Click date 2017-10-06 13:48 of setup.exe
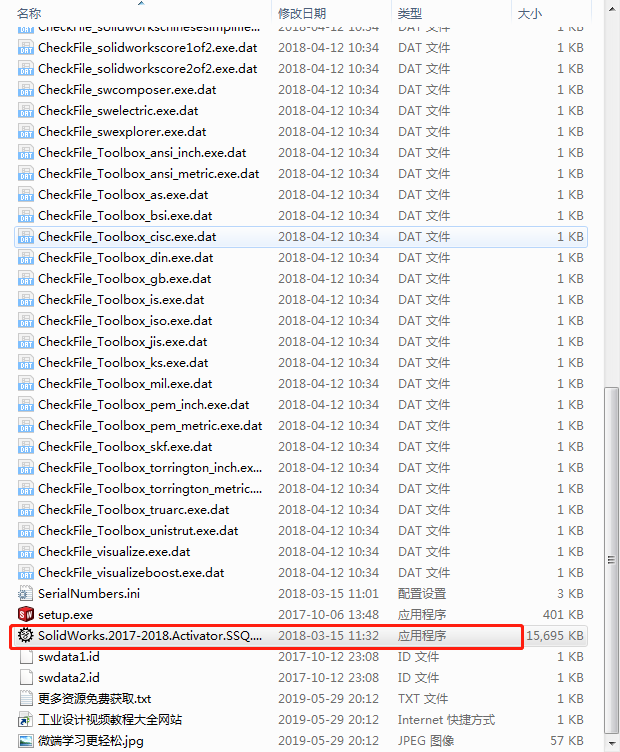 click(x=328, y=615)
